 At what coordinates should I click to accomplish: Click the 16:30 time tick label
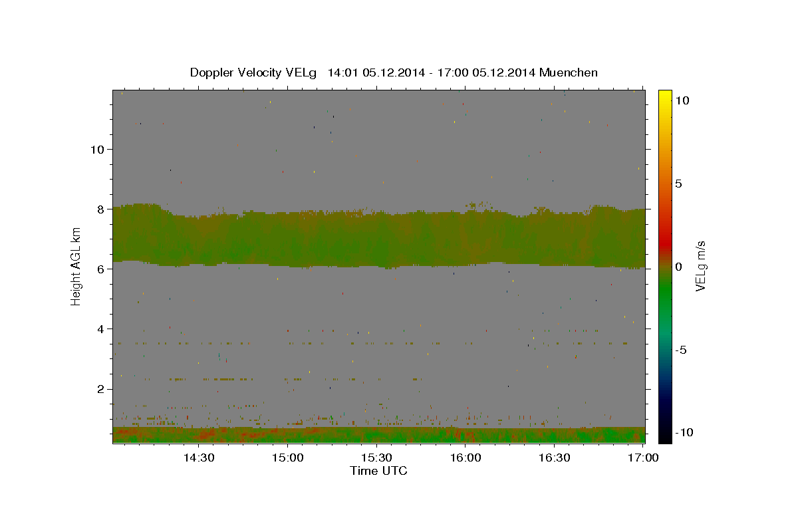click(x=554, y=458)
